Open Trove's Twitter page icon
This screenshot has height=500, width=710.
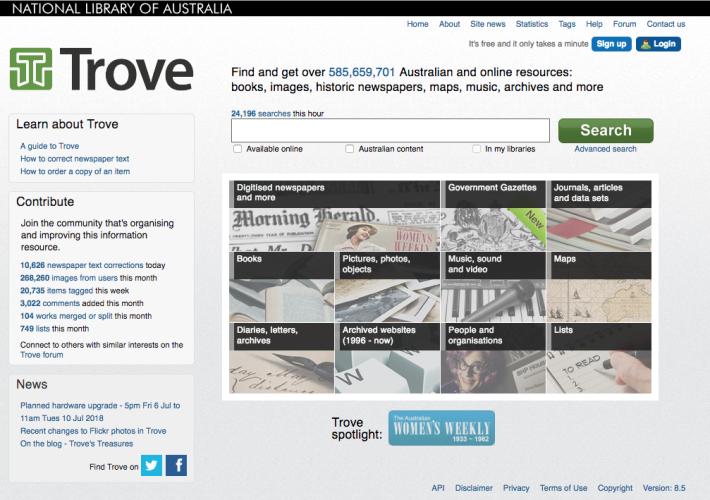coord(151,466)
